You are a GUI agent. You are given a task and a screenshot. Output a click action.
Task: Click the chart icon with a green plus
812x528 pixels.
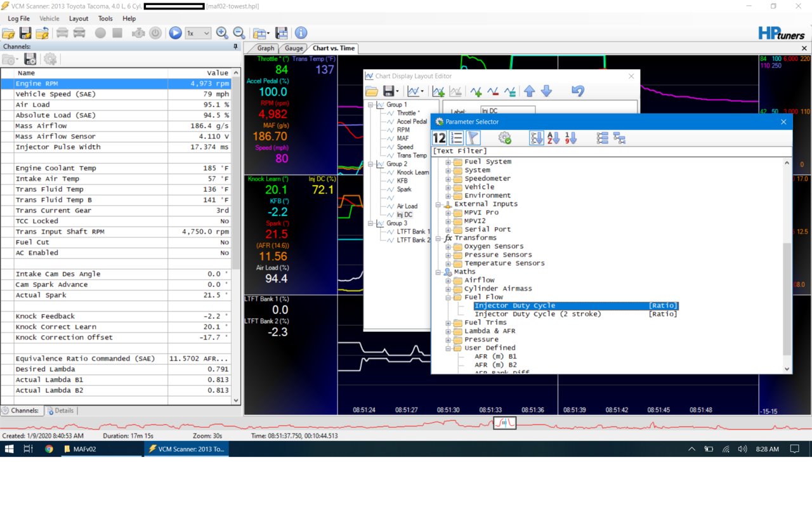[438, 92]
